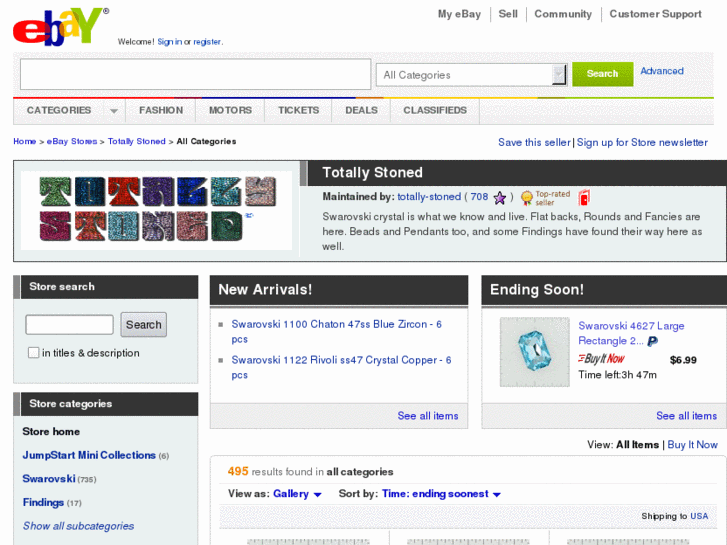The image size is (727, 545).
Task: Click the eBay logo
Action: coord(61,26)
